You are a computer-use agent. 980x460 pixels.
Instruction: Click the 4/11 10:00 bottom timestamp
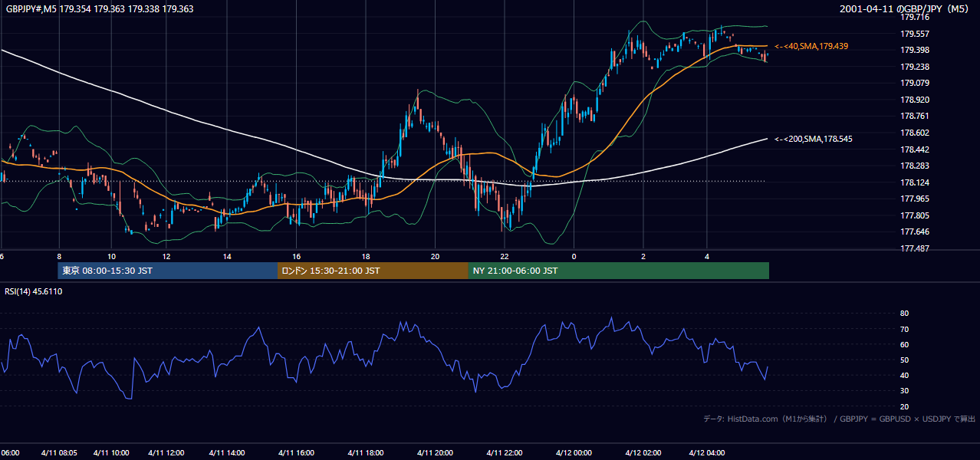(111, 452)
